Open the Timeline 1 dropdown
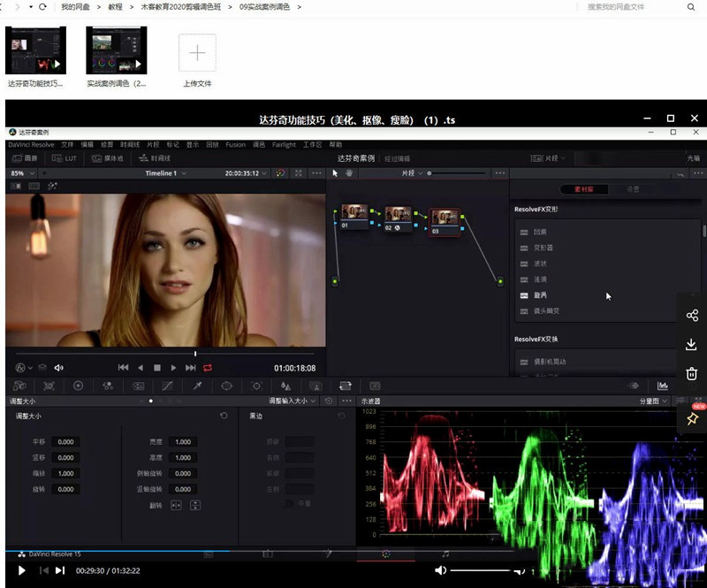Screen dimensions: 707x588 165,173
